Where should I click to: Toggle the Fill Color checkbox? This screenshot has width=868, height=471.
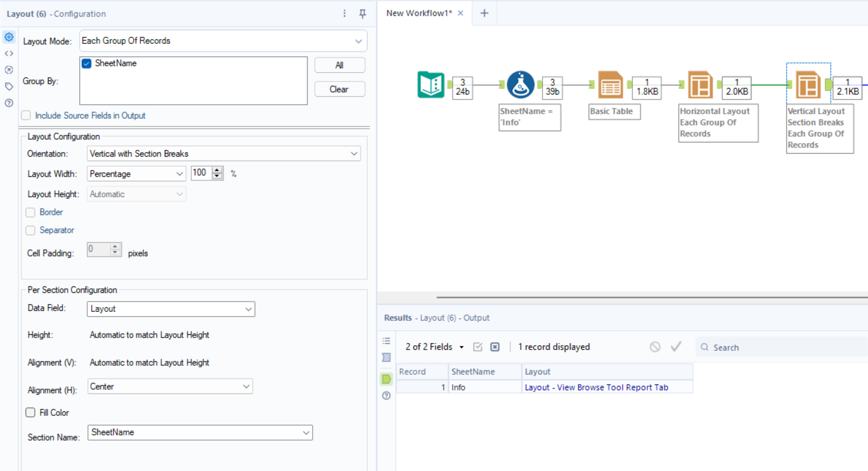tap(31, 412)
